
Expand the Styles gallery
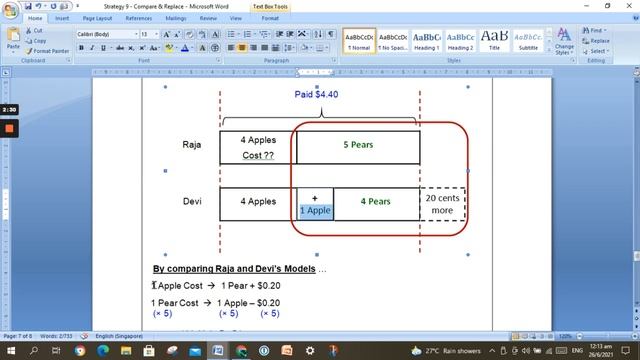pyautogui.click(x=549, y=50)
